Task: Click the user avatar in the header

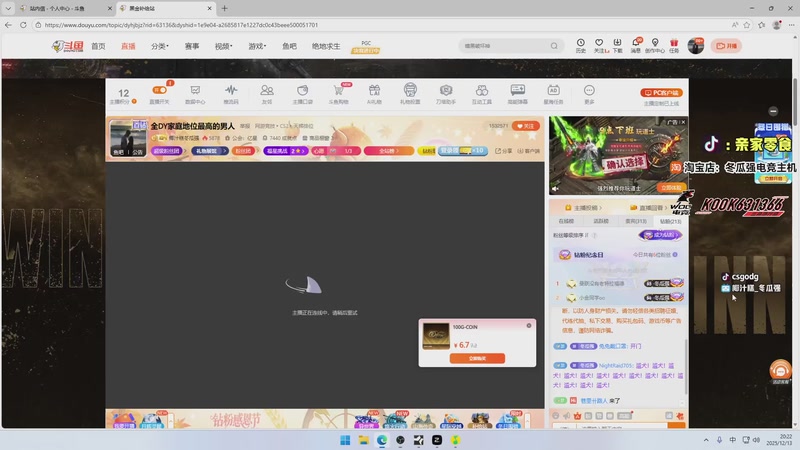Action: tap(695, 46)
